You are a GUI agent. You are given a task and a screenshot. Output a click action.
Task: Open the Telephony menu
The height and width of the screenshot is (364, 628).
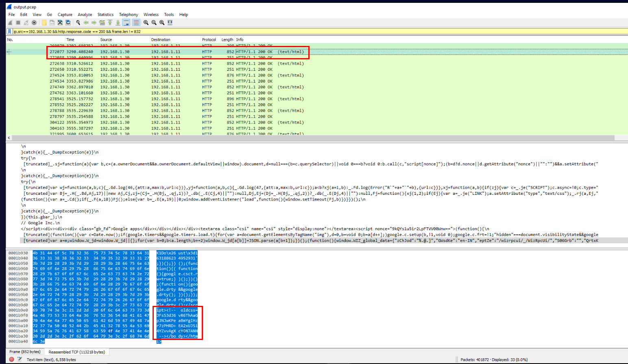[x=129, y=15]
